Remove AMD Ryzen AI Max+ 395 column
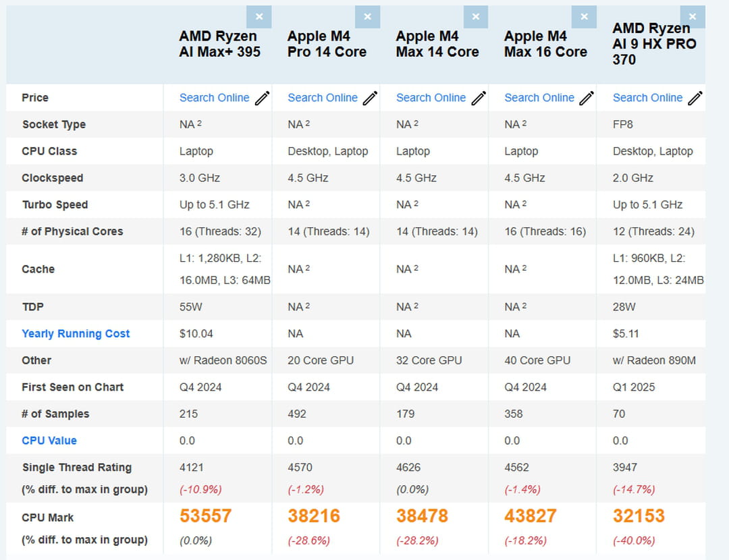The height and width of the screenshot is (560, 729). pyautogui.click(x=259, y=17)
